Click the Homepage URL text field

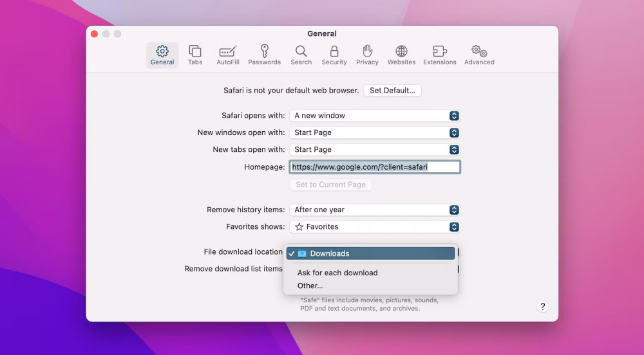374,167
